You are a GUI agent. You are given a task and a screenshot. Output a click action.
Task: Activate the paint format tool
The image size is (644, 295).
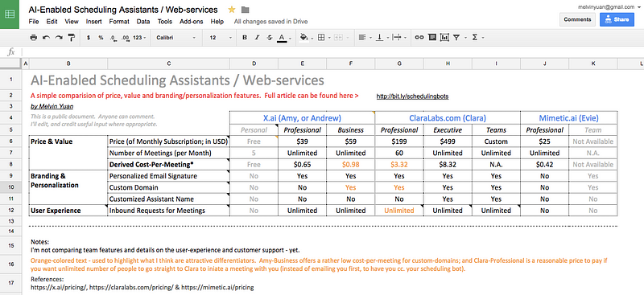coord(72,37)
